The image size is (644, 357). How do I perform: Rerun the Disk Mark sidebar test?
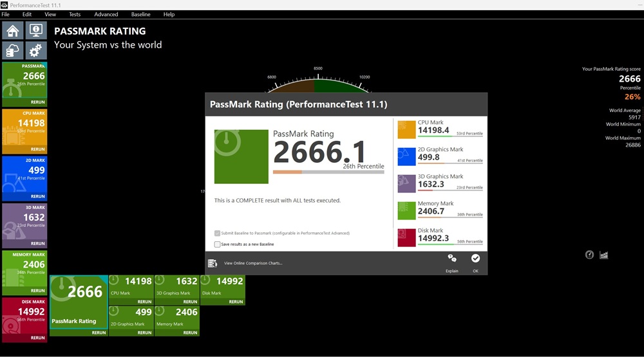coord(37,338)
